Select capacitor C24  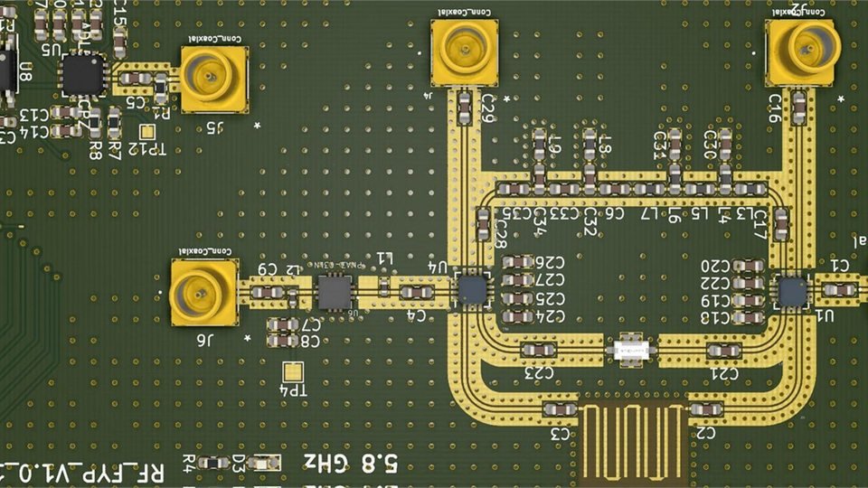point(517,316)
